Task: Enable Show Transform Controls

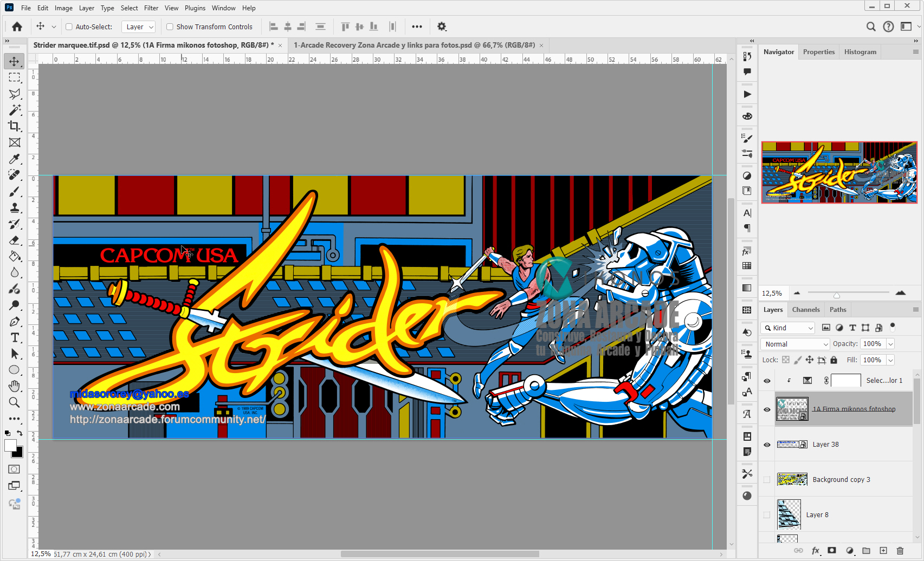Action: click(170, 26)
